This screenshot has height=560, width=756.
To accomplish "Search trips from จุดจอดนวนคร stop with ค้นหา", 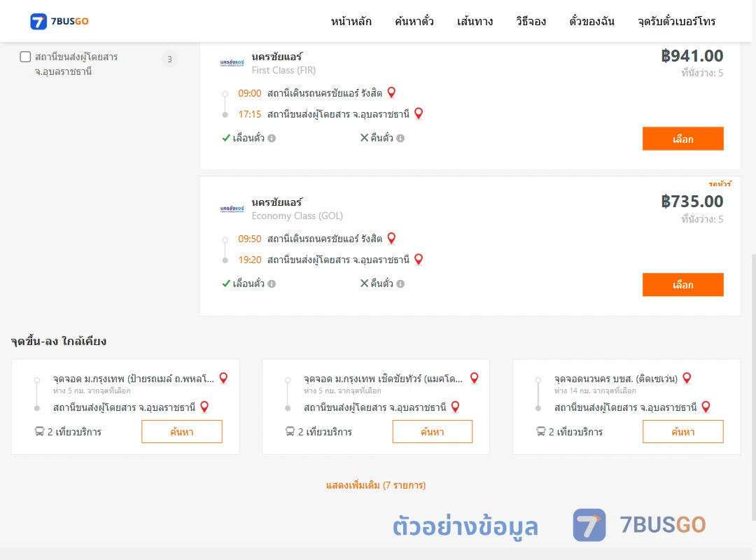I will click(682, 432).
